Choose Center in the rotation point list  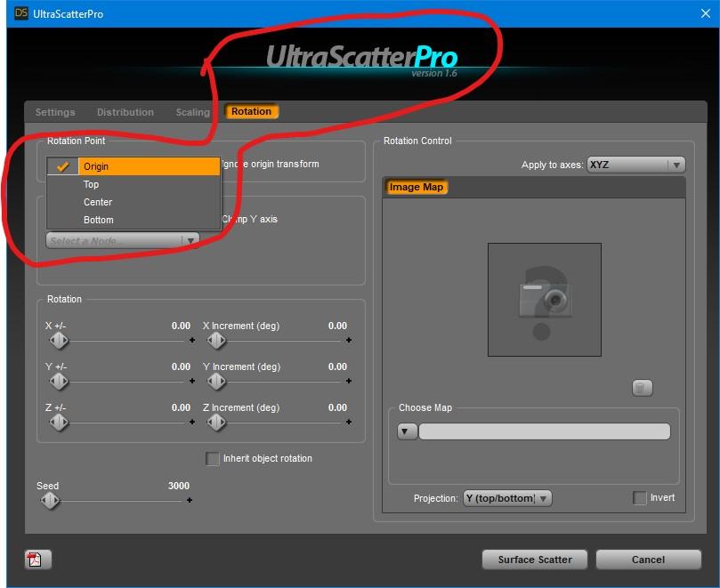[x=133, y=202]
